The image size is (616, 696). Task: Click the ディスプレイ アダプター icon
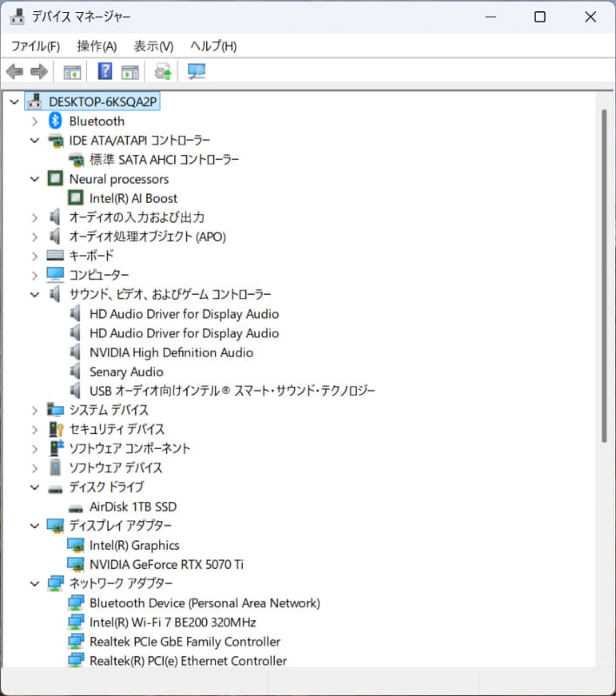pos(56,526)
